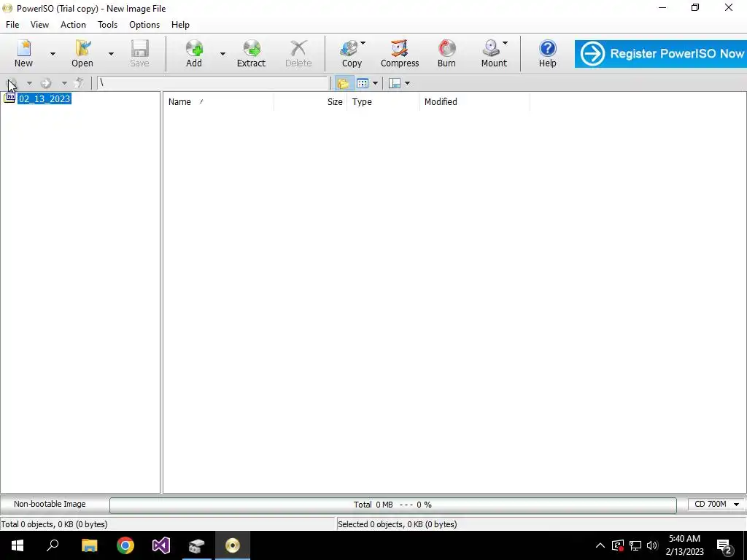This screenshot has width=747, height=560.
Task: Open the Help menu
Action: [181, 25]
